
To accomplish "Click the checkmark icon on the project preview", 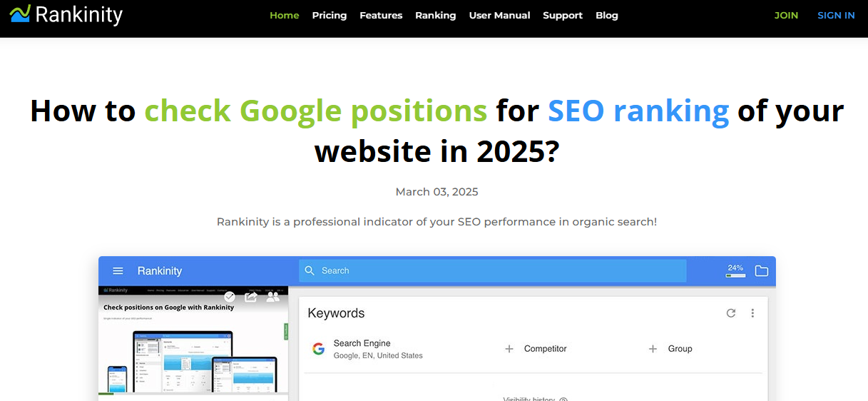I will click(230, 297).
